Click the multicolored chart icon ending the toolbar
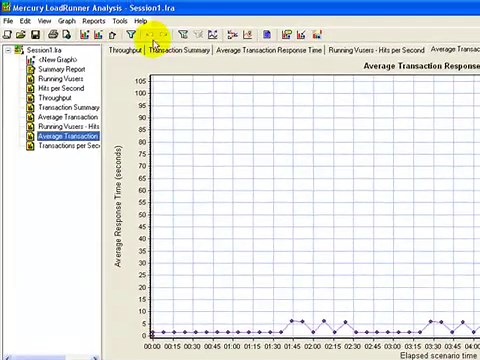 317,34
